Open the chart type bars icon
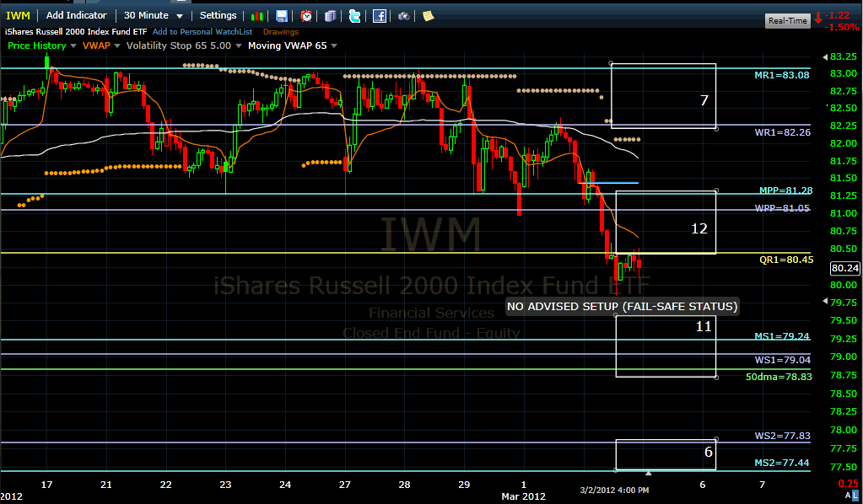Viewport: 863px width, 504px height. 256,16
